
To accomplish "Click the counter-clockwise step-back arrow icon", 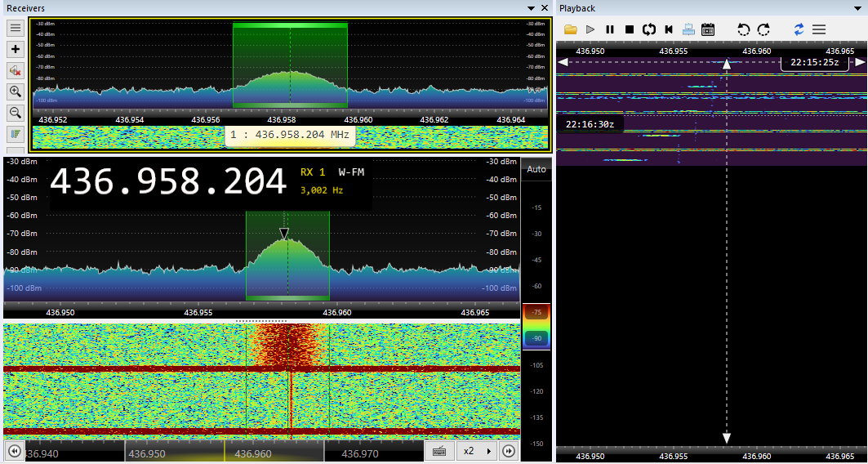I will tap(743, 29).
